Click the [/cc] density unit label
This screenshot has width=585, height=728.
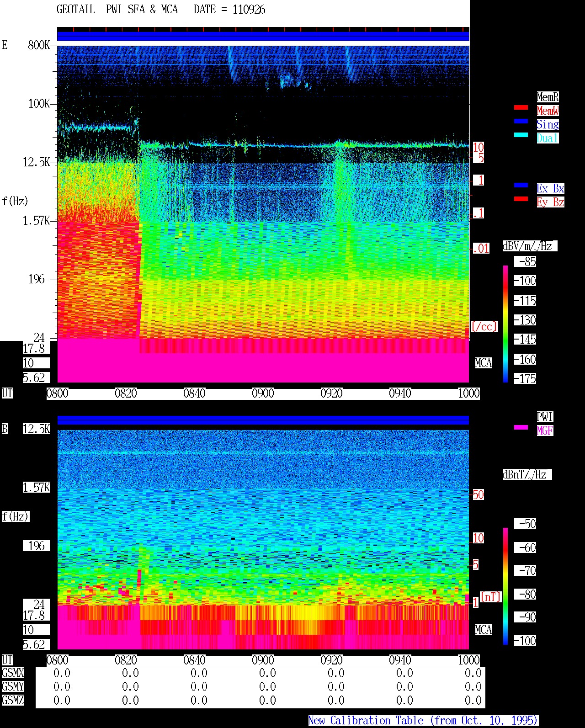(484, 326)
